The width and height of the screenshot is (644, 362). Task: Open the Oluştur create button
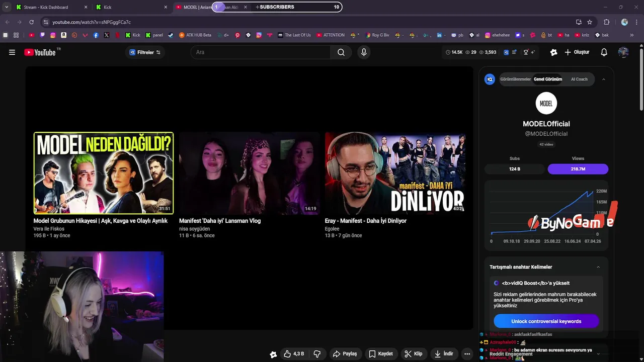[x=577, y=52]
